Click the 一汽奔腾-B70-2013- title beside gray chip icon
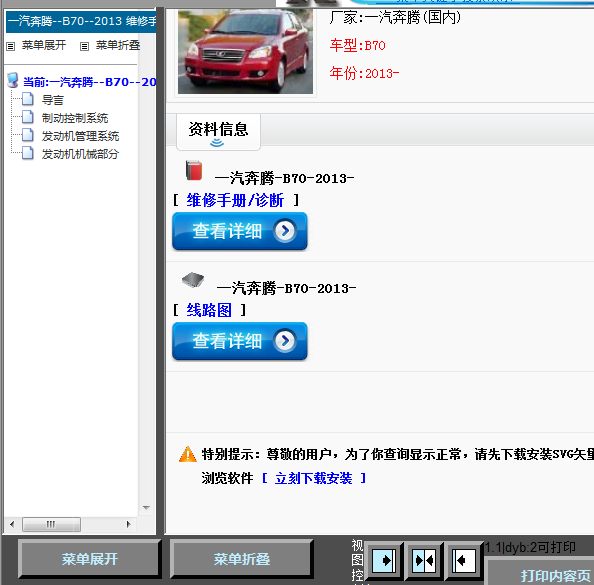594x585 pixels. pyautogui.click(x=286, y=288)
